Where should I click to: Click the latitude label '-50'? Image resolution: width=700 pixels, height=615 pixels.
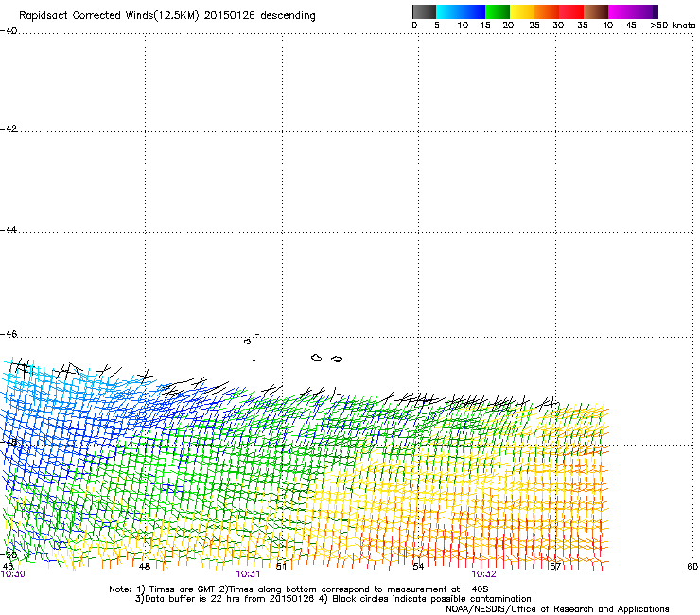[9, 554]
